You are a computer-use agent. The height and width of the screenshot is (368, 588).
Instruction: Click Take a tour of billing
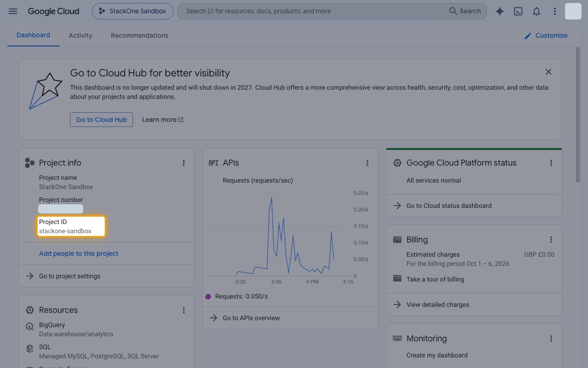point(435,279)
